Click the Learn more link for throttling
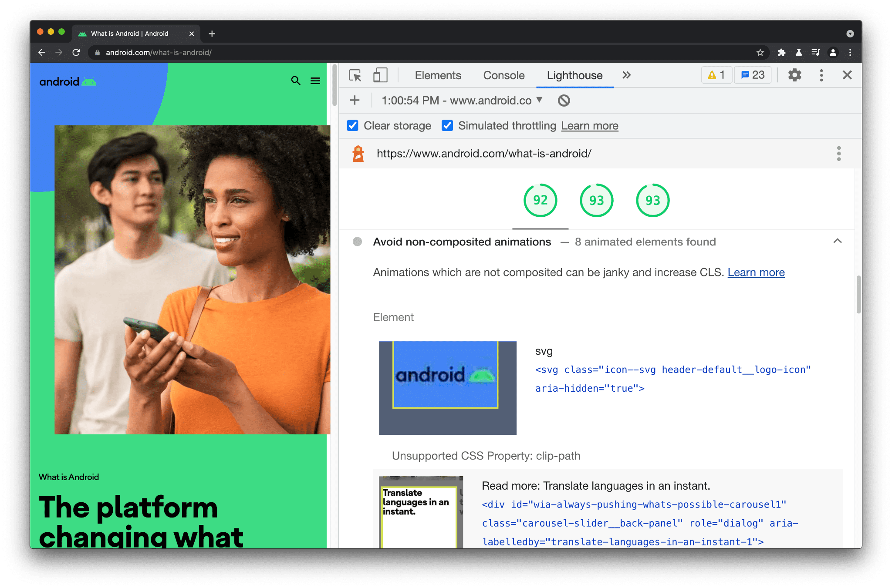Screen dimensions: 892x588 pyautogui.click(x=589, y=126)
